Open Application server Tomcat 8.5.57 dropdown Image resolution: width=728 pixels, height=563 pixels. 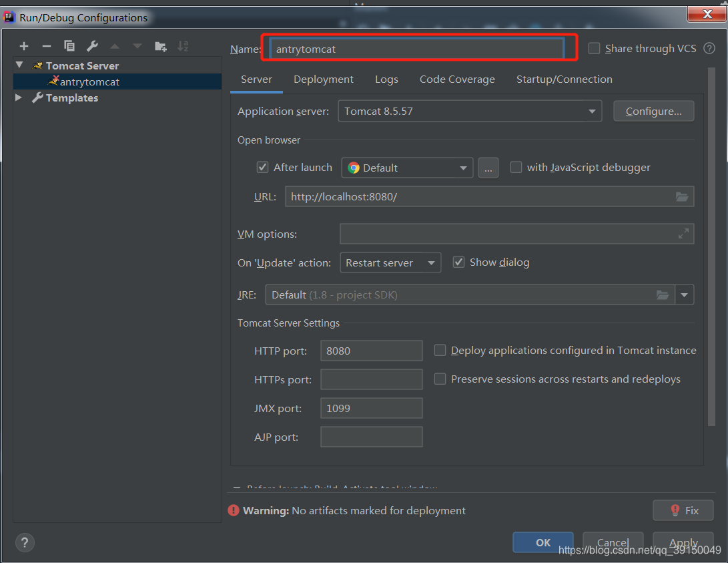coord(470,111)
